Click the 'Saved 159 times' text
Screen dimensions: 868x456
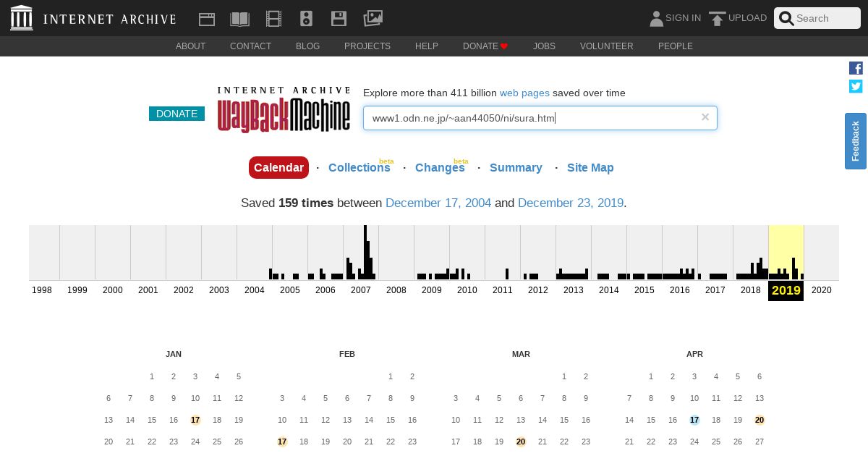coord(287,203)
